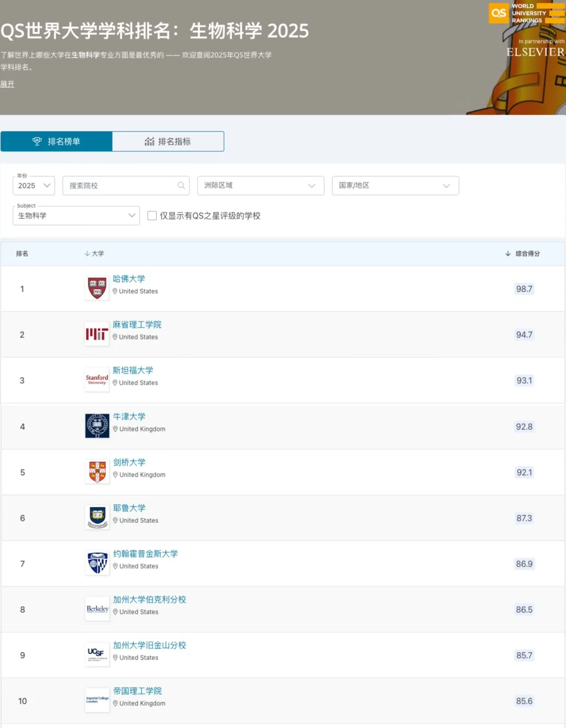Image resolution: width=566 pixels, height=728 pixels.
Task: Click the QS World University Rankings logo
Action: (527, 13)
